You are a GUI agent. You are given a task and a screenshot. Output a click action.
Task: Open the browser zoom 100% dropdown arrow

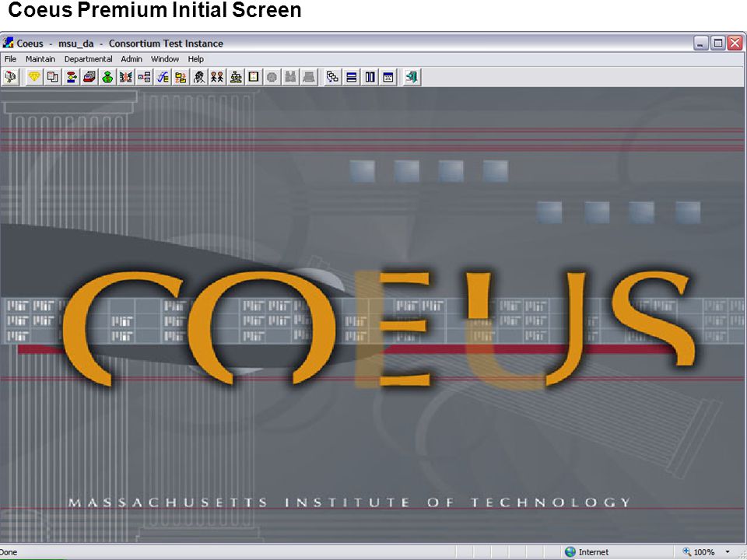coord(728,552)
